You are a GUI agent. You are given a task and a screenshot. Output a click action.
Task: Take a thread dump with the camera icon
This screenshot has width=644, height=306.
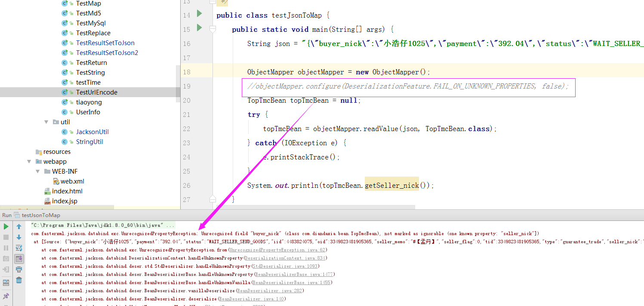[x=6, y=258]
